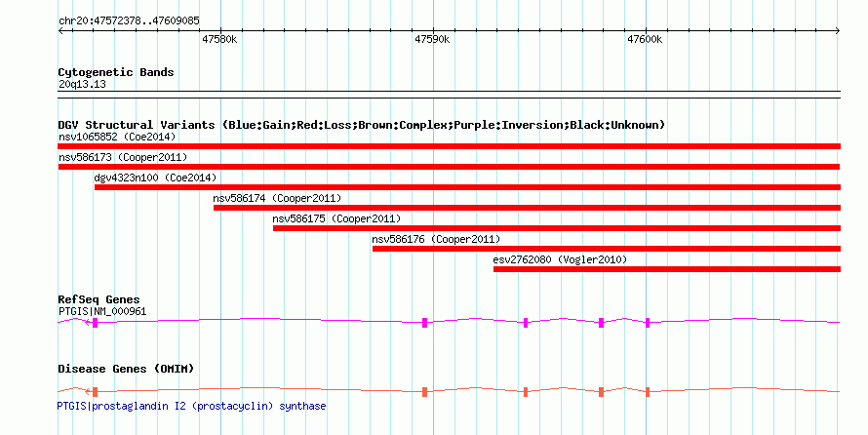The width and height of the screenshot is (868, 435).
Task: Open the nsv586176 (Cooper2011) variant label
Action: (x=436, y=239)
